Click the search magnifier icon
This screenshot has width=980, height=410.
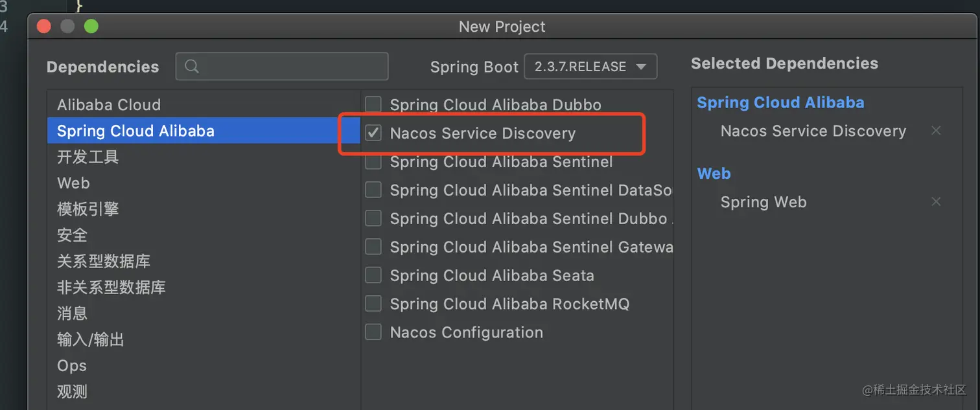click(x=191, y=67)
